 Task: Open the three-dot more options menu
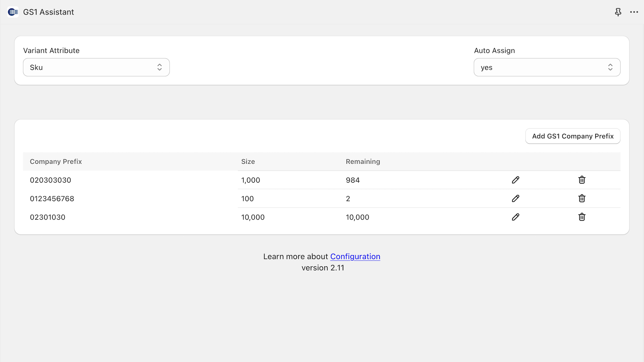tap(634, 12)
